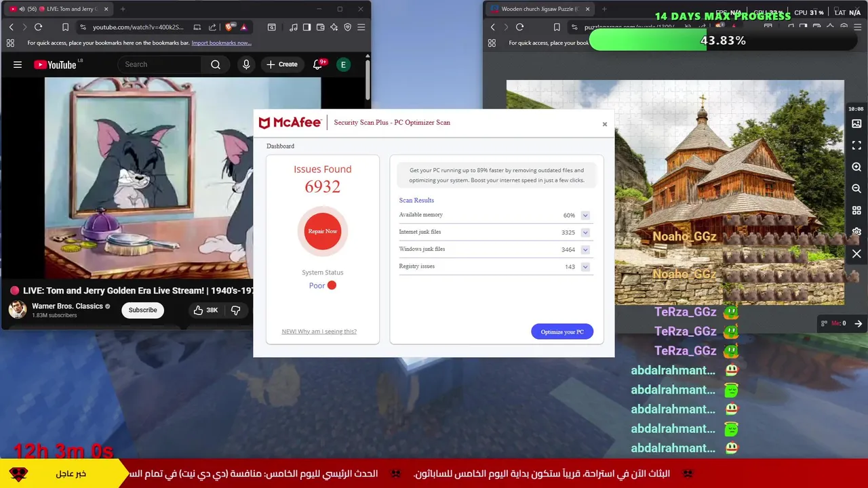Viewport: 868px width, 488px height.
Task: Click the Warner Bros. Classics channel name
Action: tap(67, 306)
